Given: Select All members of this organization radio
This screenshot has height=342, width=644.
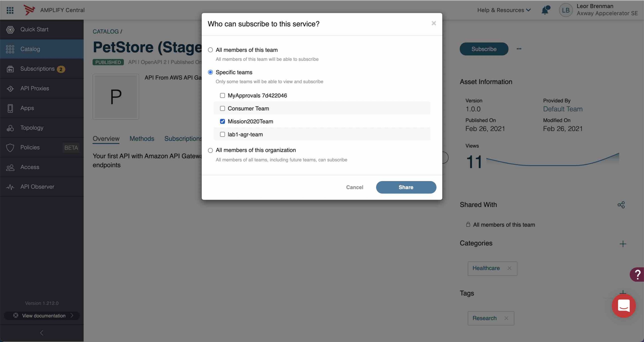Looking at the screenshot, I should [x=210, y=150].
